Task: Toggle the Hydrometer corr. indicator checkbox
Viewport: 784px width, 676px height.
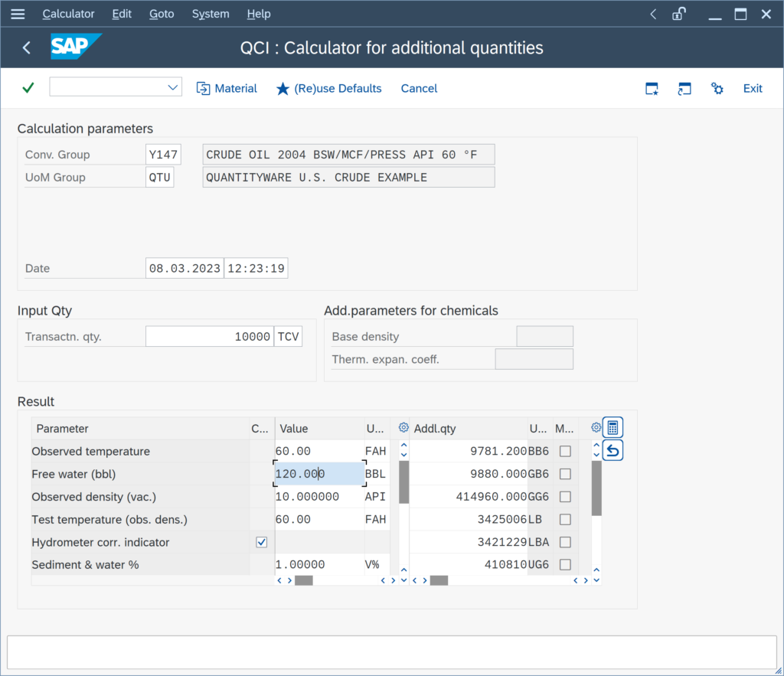Action: coord(262,542)
